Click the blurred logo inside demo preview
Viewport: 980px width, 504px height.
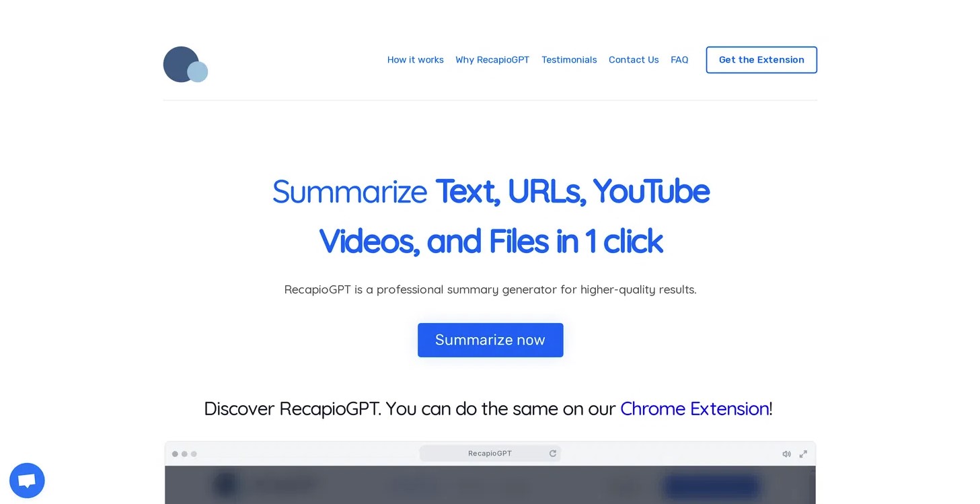[x=227, y=484]
